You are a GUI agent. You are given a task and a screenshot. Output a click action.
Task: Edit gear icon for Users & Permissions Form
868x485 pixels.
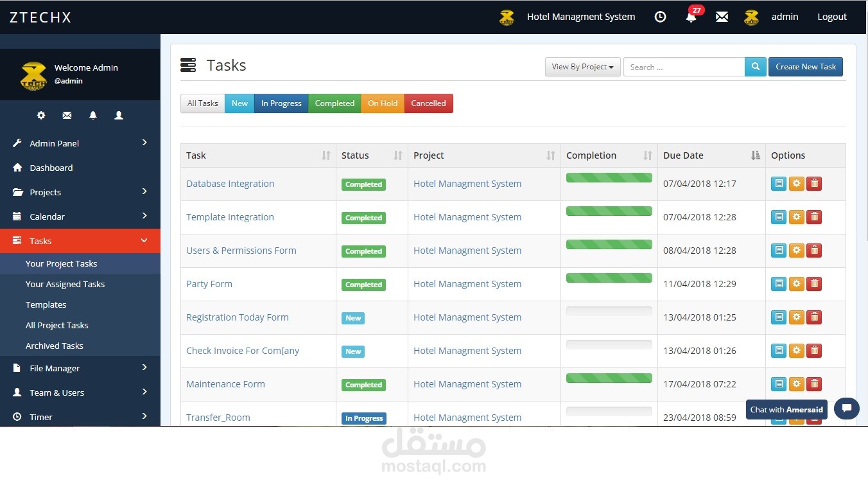coord(797,250)
